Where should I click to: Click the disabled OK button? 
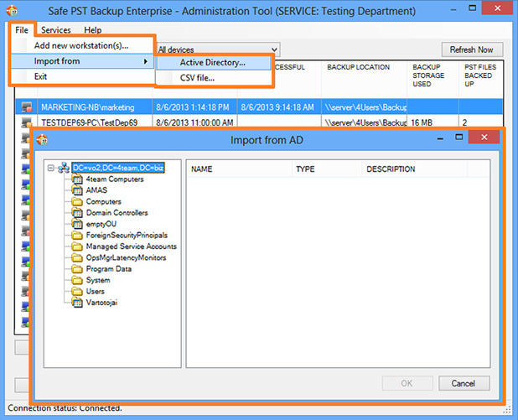point(407,383)
